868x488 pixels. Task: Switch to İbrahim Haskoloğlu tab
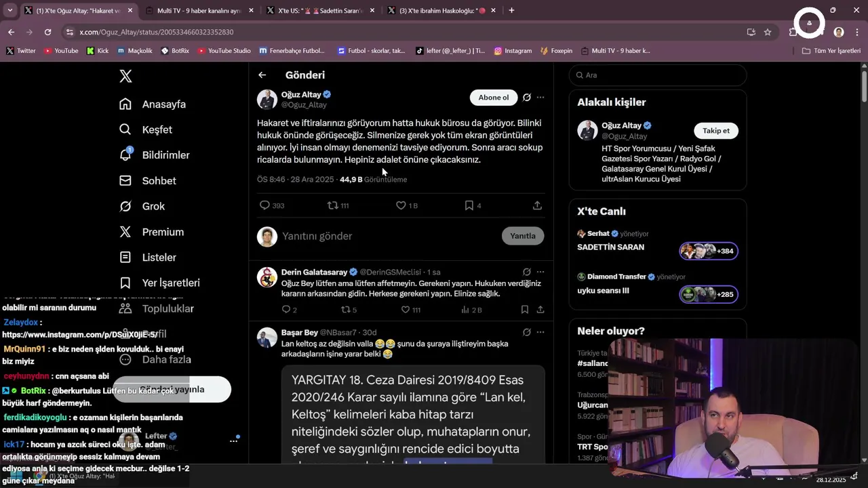[x=443, y=10]
